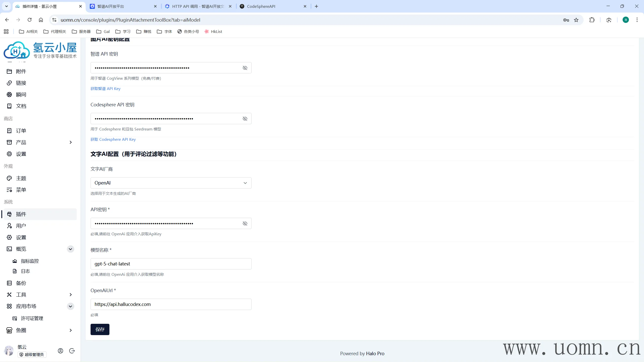Open the 指标监控 metrics monitoring page
Image resolution: width=644 pixels, height=362 pixels.
pyautogui.click(x=30, y=261)
